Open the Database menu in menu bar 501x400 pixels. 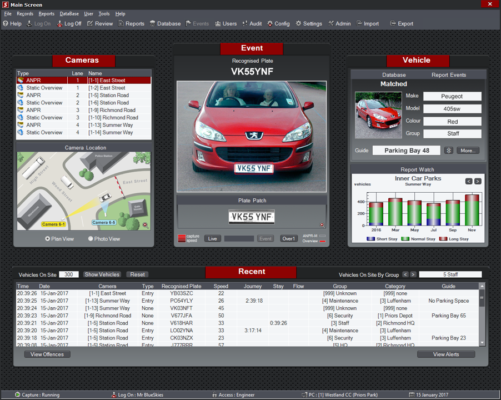[69, 14]
